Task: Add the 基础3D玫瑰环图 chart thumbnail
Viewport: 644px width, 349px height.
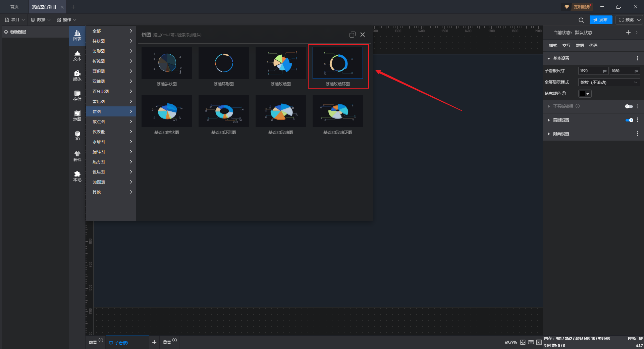Action: tap(338, 111)
